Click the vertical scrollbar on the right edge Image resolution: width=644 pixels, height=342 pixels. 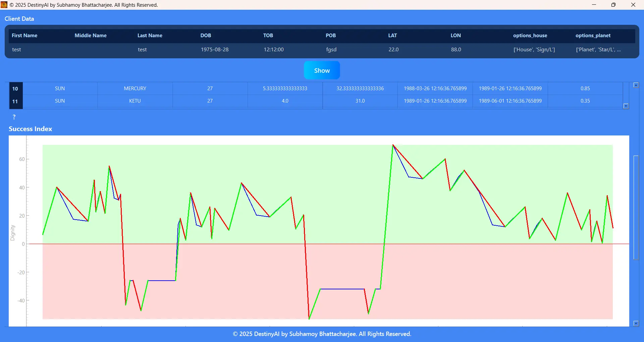636,208
